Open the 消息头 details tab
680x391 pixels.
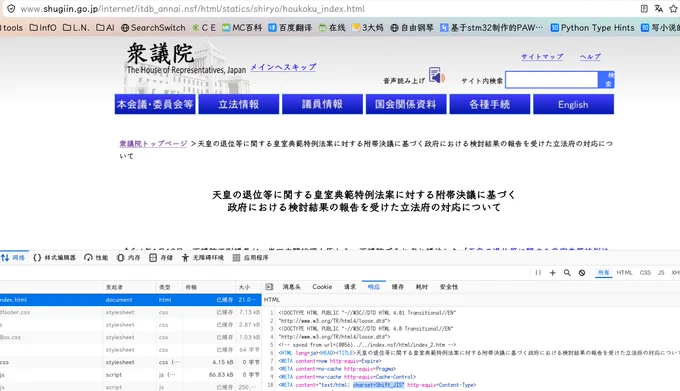pos(292,287)
